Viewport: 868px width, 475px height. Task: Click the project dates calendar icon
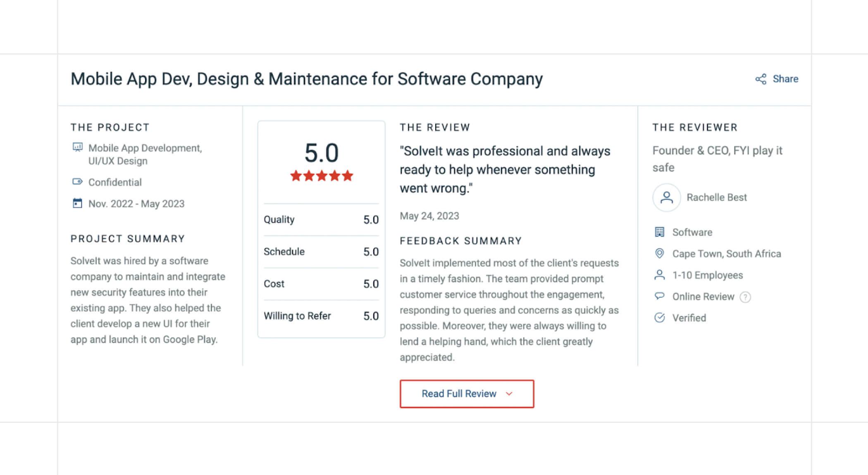77,203
